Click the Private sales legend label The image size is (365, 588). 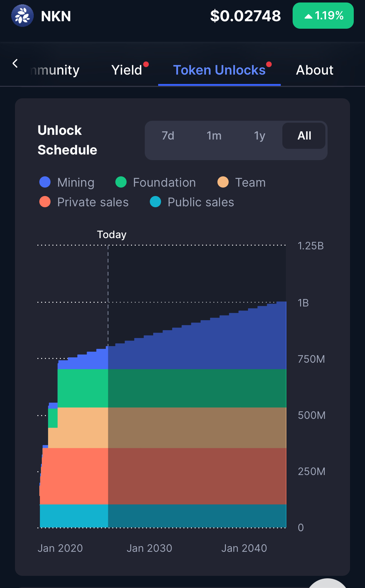coord(93,202)
